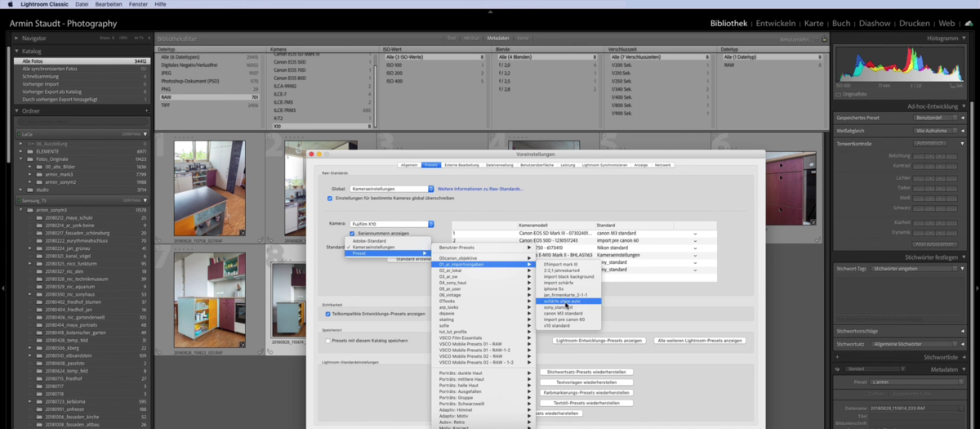Switch to the Drucken module
The width and height of the screenshot is (980, 429).
click(915, 24)
